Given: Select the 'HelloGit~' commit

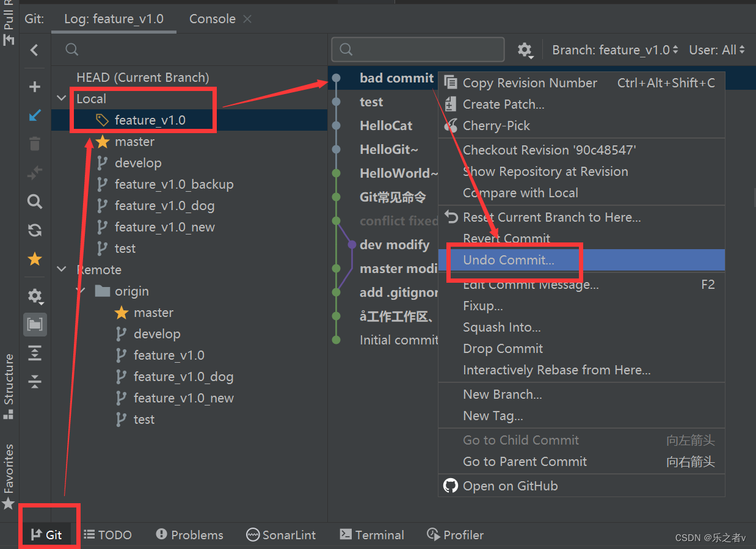Looking at the screenshot, I should coord(389,150).
